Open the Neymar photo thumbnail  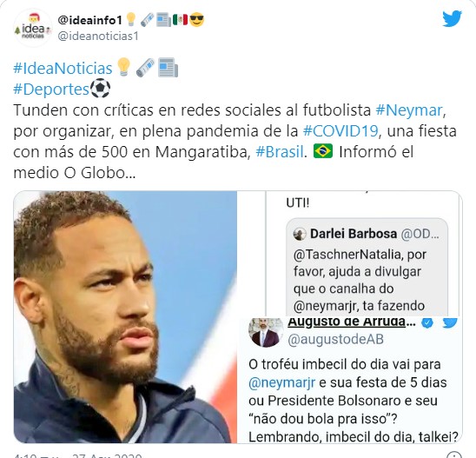click(x=125, y=316)
